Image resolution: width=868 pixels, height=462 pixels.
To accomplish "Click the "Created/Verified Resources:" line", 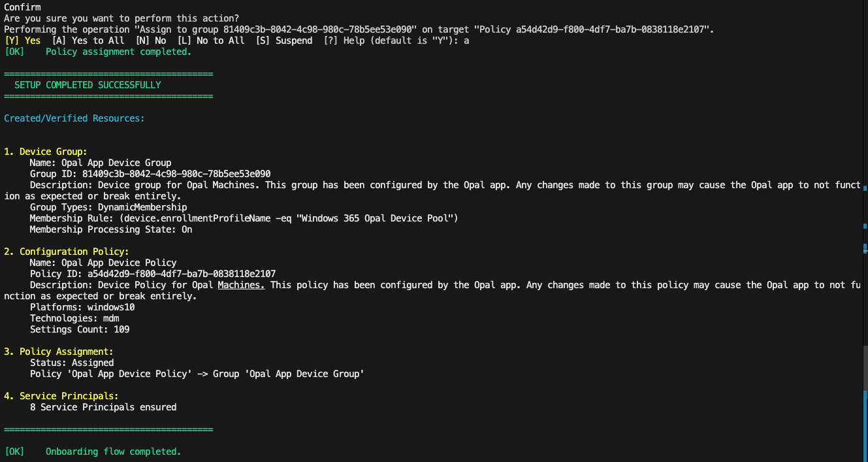I will (x=74, y=118).
